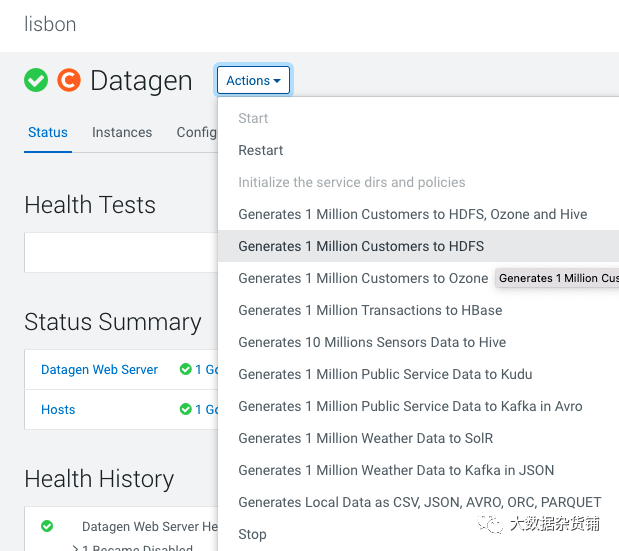Screen dimensions: 619x551
Task: Select Generates 1 Million Weather Data to SolR
Action: click(366, 438)
